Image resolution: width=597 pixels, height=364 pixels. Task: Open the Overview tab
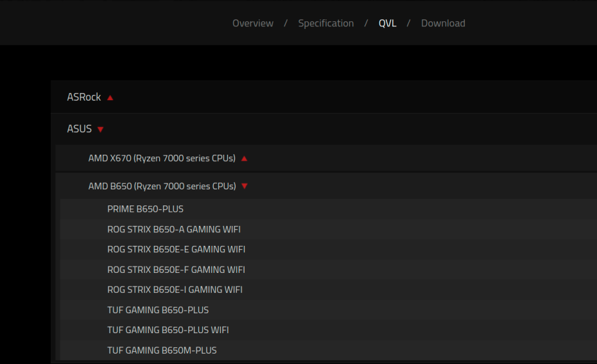252,23
